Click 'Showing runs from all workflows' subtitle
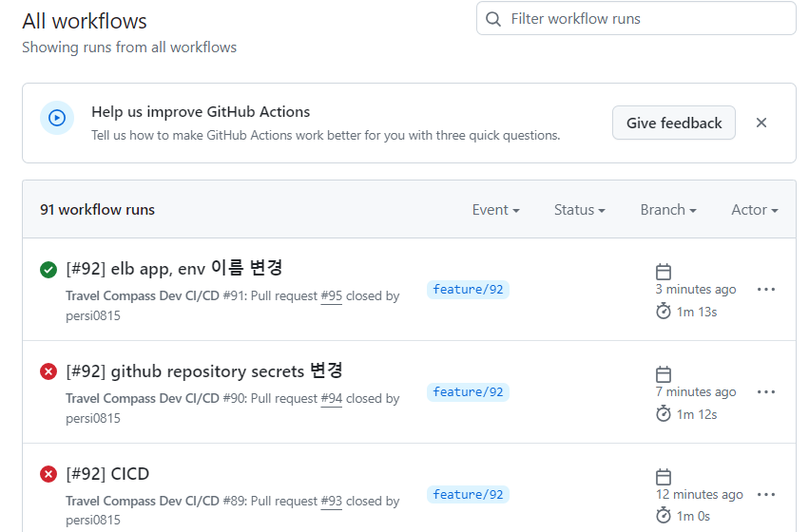 (x=129, y=47)
